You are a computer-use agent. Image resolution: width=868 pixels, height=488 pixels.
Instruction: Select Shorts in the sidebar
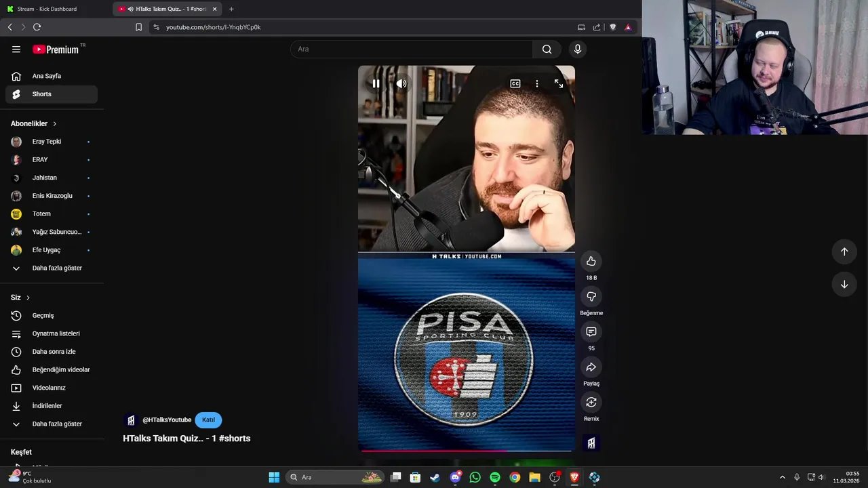[x=52, y=94]
